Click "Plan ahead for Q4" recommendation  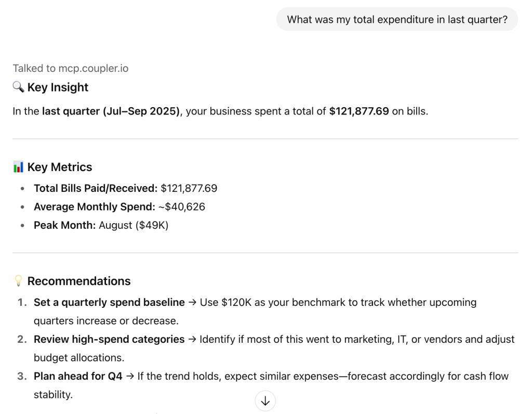coord(78,376)
